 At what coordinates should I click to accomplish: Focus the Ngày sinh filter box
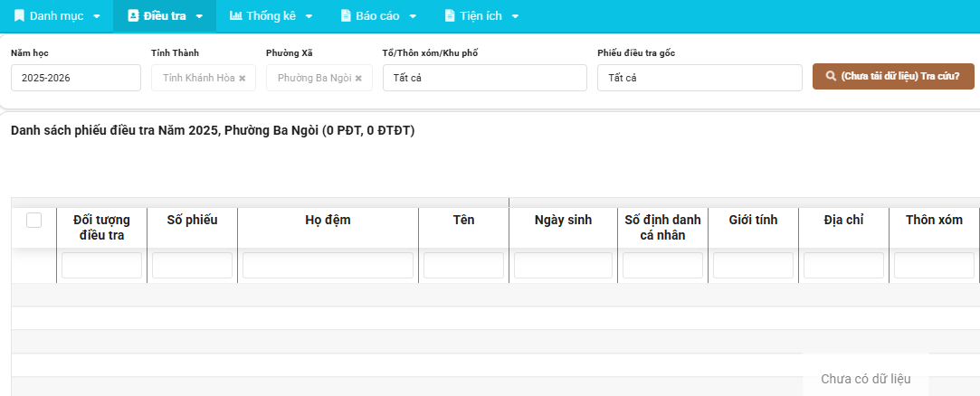[x=563, y=266]
